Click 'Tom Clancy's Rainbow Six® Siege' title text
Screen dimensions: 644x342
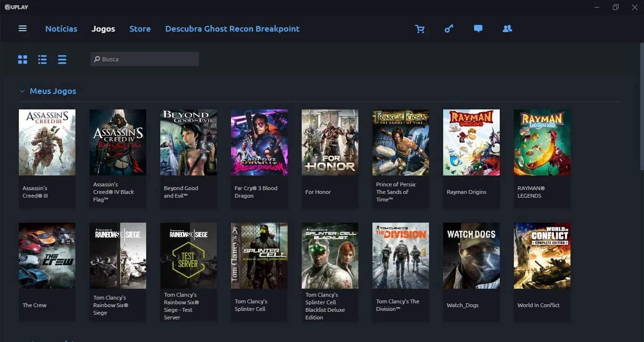111,305
